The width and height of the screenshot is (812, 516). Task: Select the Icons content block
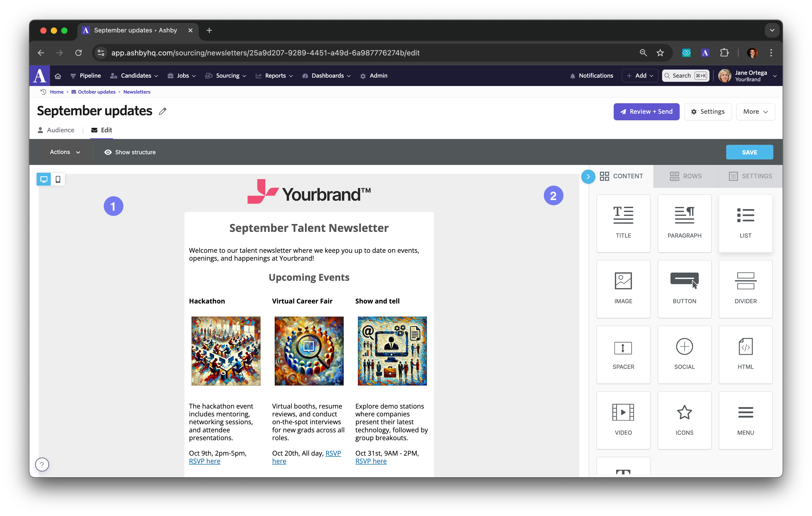click(x=684, y=420)
